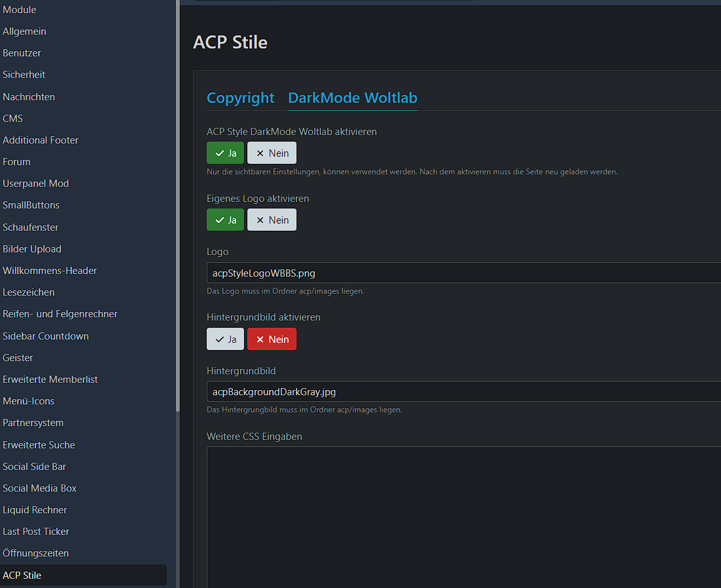Open the Benutzer settings in sidebar
Image resolution: width=721 pixels, height=588 pixels.
tap(22, 53)
